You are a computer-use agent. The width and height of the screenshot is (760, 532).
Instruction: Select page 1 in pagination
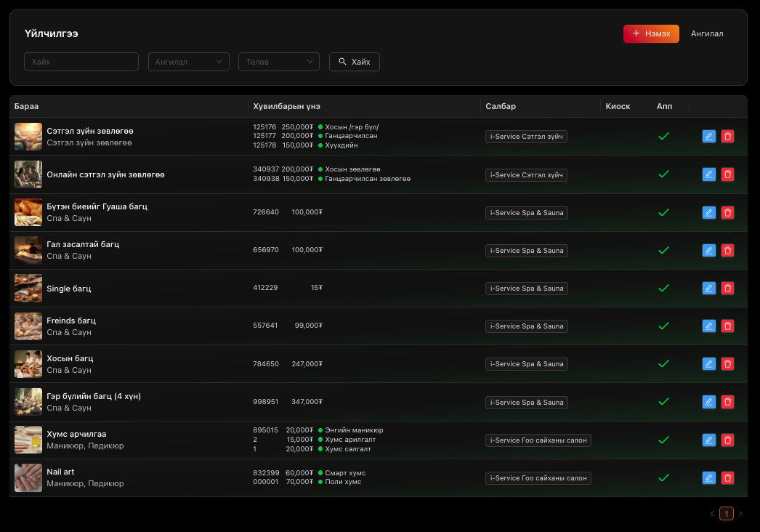tap(726, 514)
